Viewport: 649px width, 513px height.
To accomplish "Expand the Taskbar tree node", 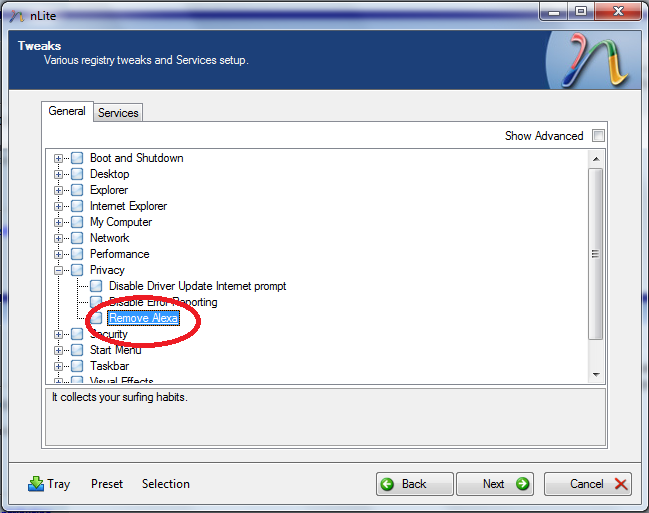I will click(x=58, y=366).
